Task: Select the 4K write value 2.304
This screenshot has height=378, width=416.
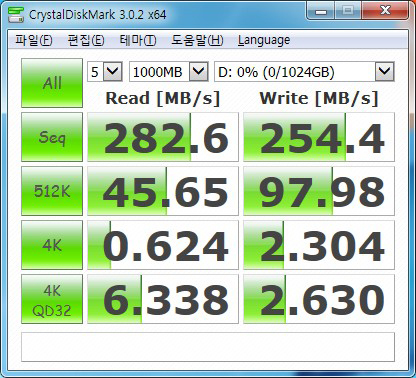Action: tap(319, 245)
